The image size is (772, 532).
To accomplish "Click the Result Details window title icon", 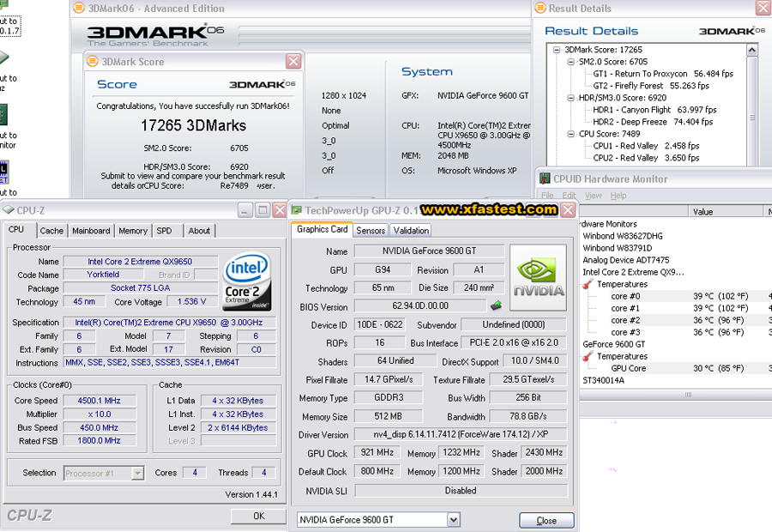I will coord(540,8).
